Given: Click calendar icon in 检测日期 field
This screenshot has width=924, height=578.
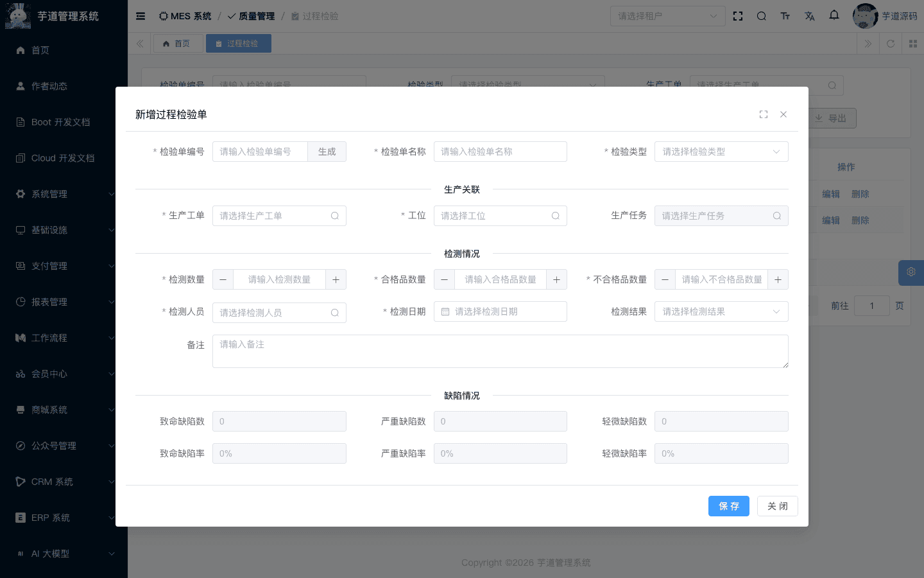Looking at the screenshot, I should (445, 311).
